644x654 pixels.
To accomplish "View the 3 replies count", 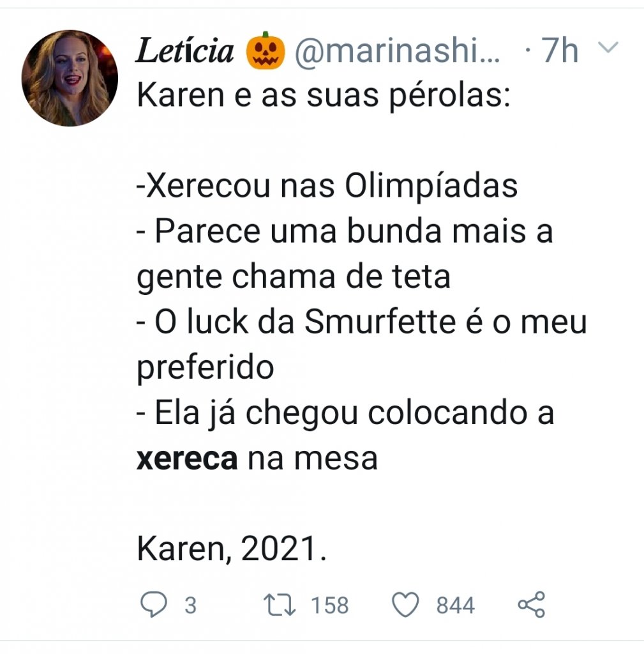I will point(190,605).
